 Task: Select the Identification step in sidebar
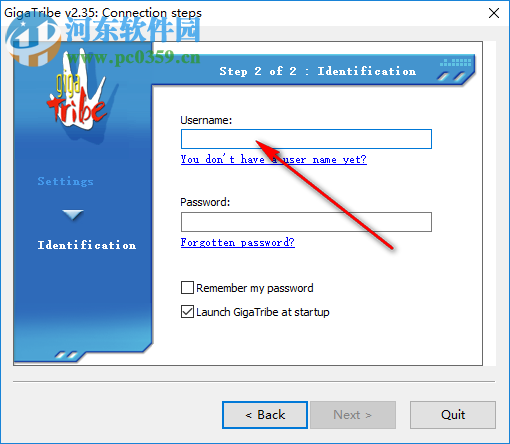87,245
